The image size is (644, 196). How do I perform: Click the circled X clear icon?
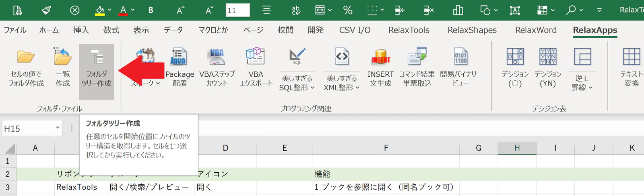coord(75,10)
